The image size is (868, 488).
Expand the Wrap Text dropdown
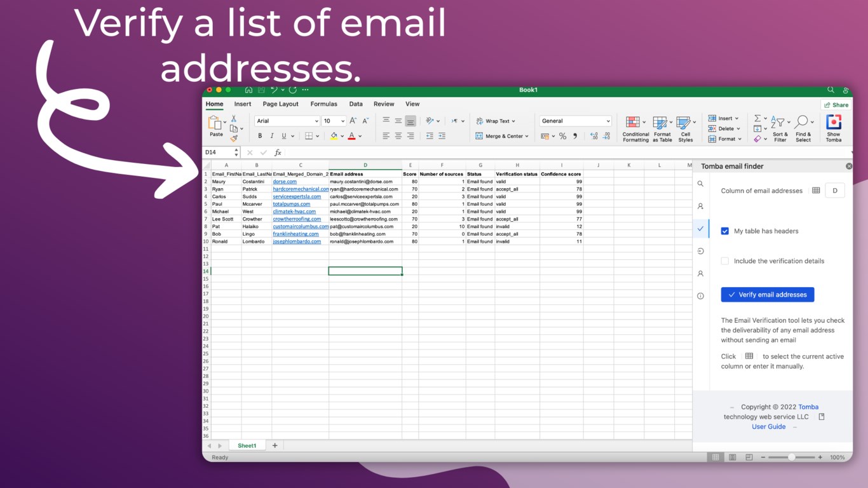513,121
